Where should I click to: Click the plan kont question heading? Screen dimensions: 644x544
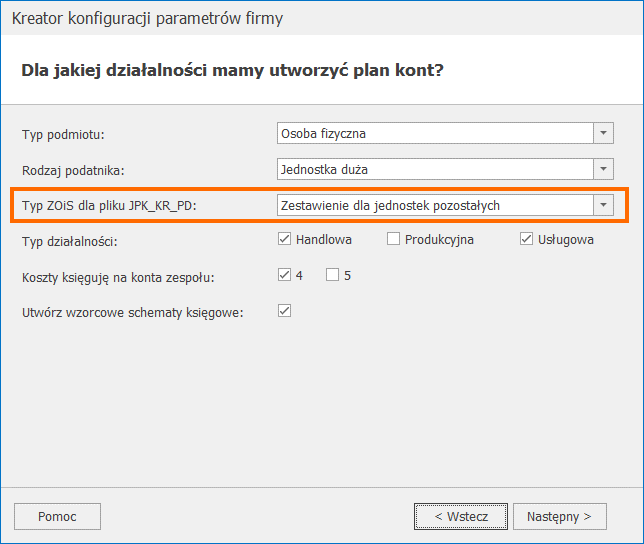coord(232,70)
